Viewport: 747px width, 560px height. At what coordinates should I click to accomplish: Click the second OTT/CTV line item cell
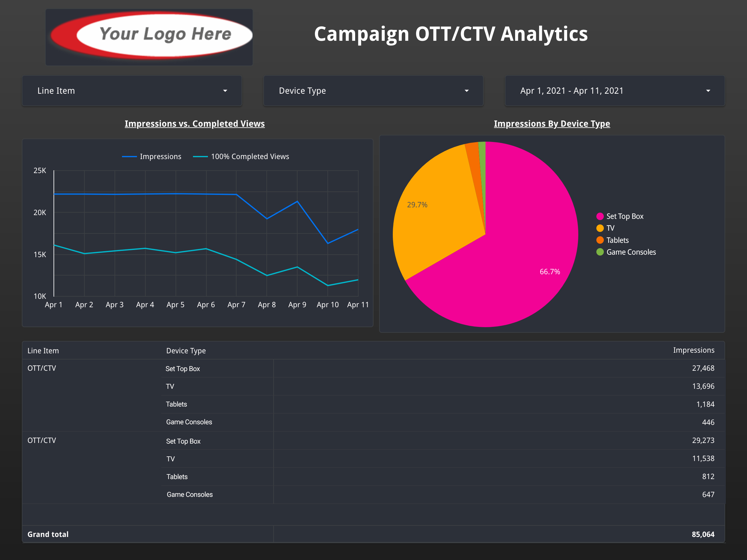pyautogui.click(x=42, y=440)
